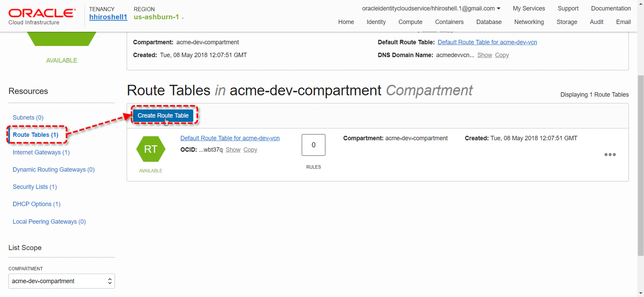Open the Home menu

point(346,22)
